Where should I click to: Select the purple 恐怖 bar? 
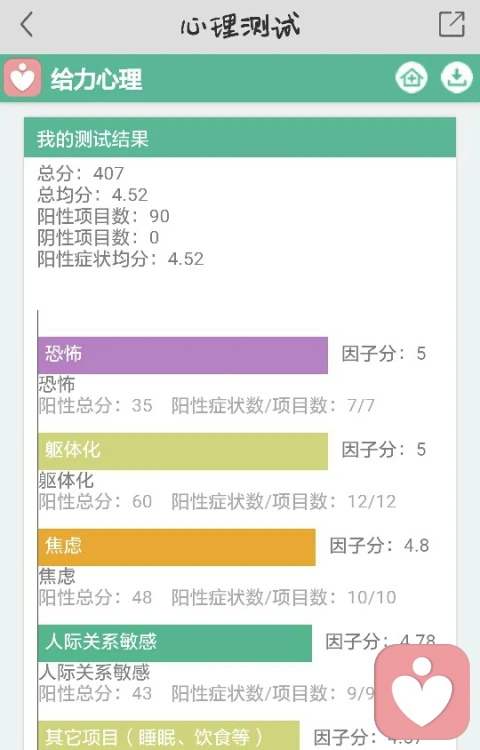pos(183,355)
